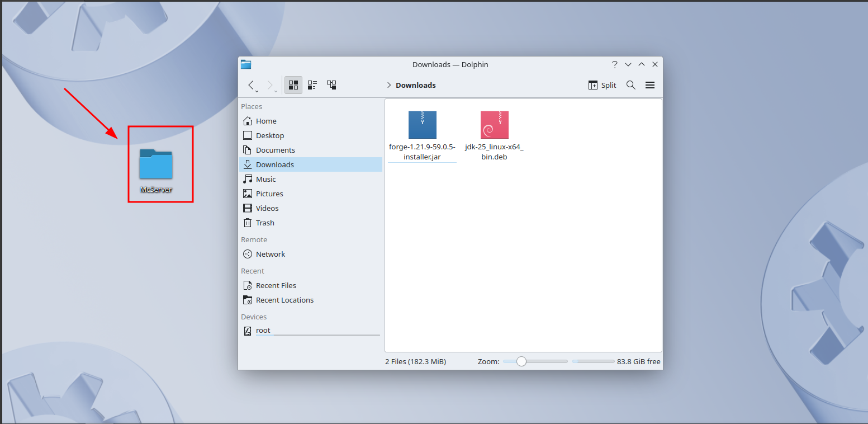Open Home in Places sidebar
868x424 pixels.
(266, 121)
